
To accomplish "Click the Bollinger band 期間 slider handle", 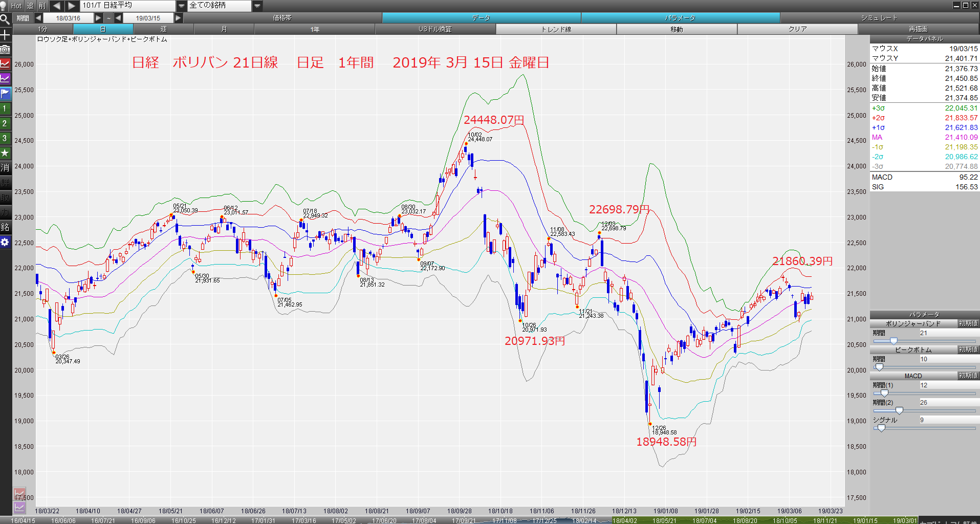I will [x=894, y=341].
